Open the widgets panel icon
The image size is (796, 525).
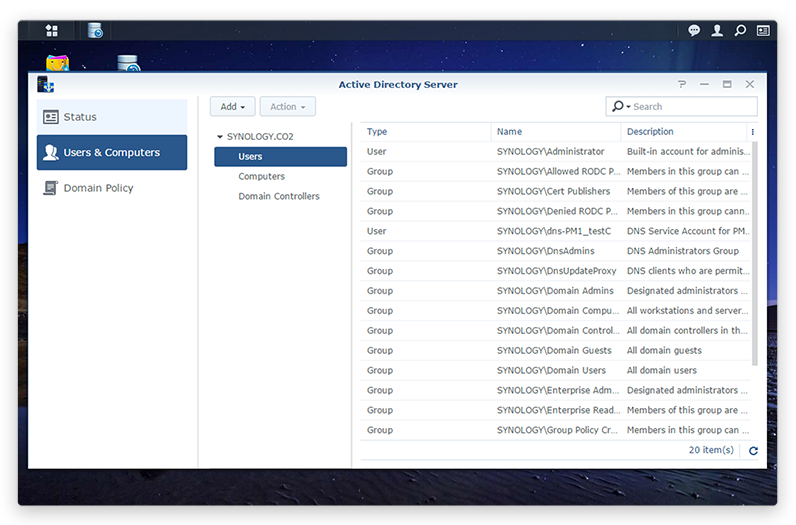[x=763, y=30]
